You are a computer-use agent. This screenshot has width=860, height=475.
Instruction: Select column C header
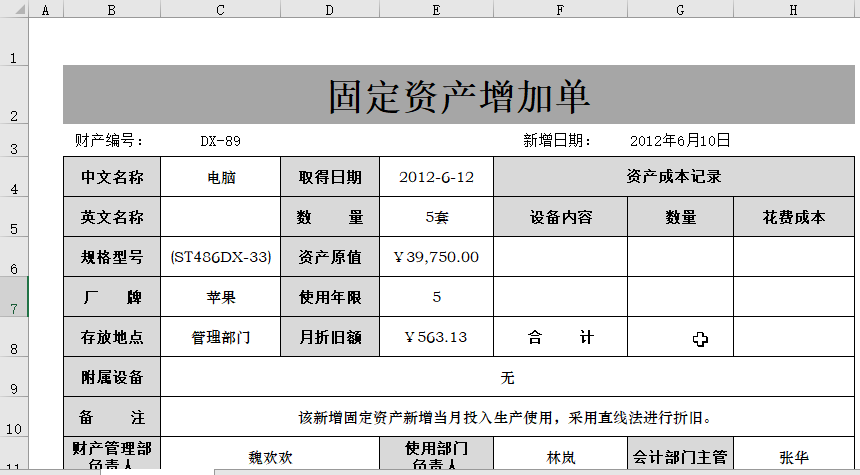(220, 9)
